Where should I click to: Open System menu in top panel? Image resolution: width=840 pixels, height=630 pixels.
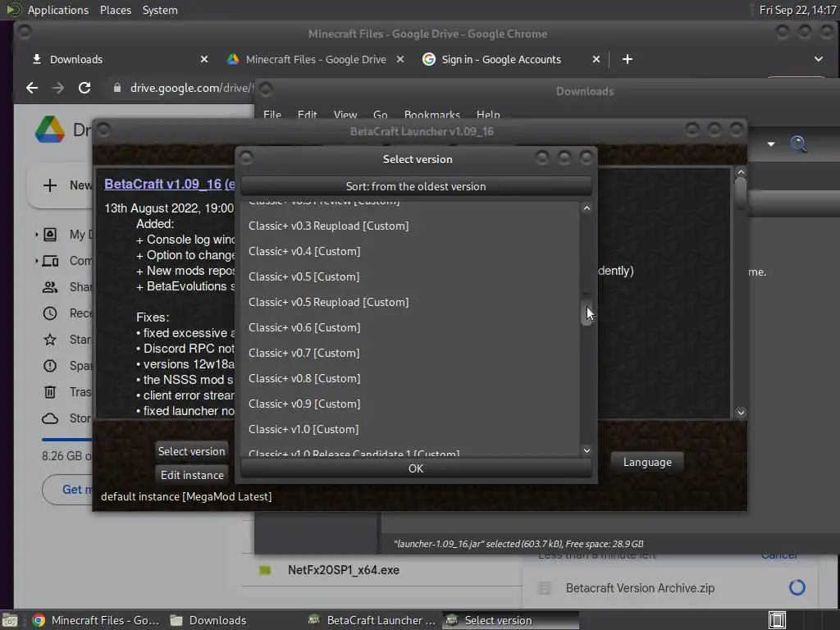(160, 10)
